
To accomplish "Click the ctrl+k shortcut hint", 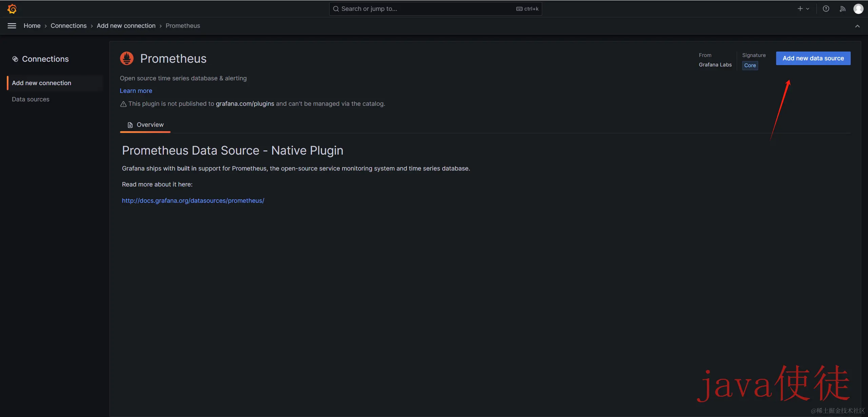I will click(x=528, y=9).
